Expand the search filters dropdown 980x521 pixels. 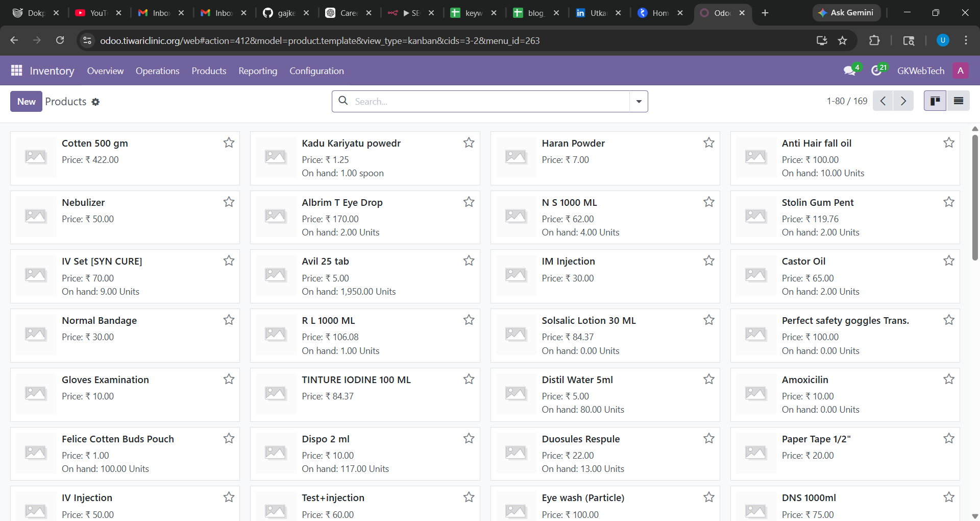(x=639, y=101)
